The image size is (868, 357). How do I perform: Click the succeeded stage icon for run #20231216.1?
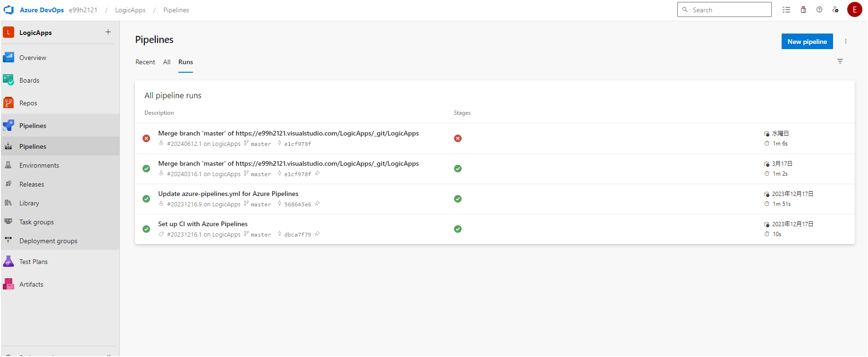tap(458, 229)
